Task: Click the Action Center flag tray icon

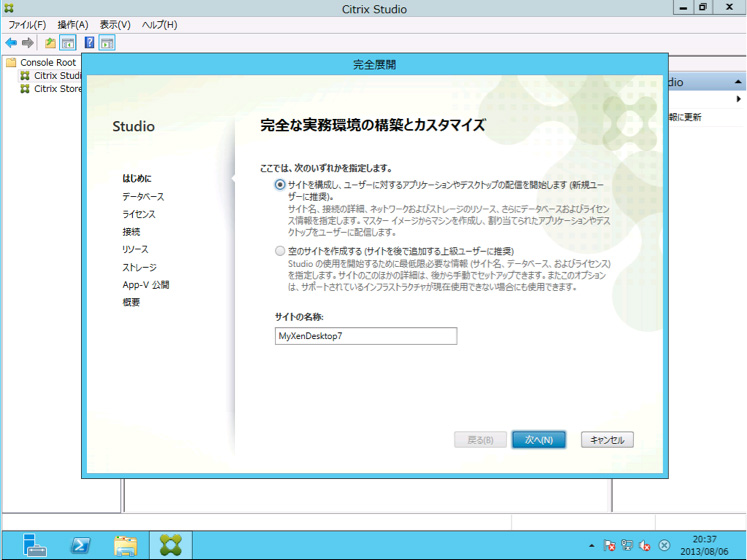Action: coord(609,546)
